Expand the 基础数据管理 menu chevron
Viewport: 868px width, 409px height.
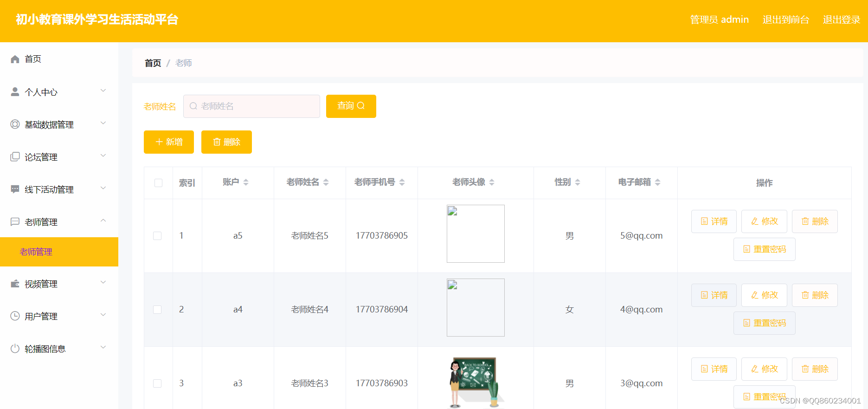[103, 123]
